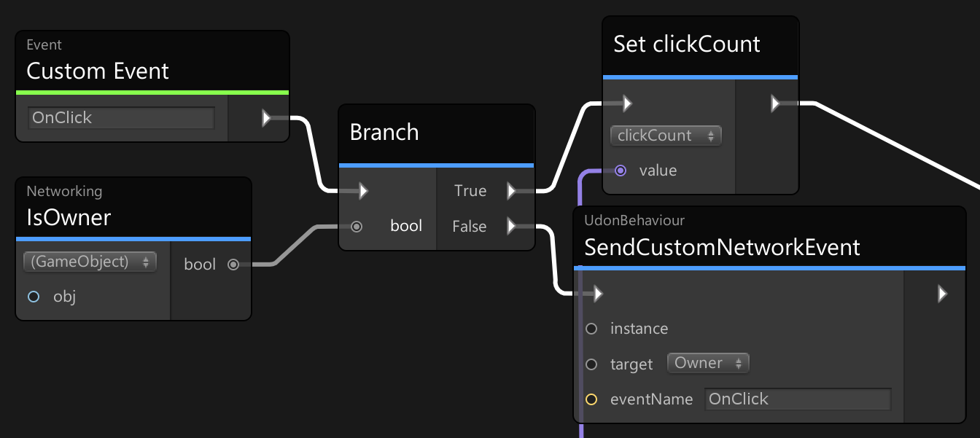Select the SendCustomNetworkEvent node title
Screen dimensions: 980x438
click(723, 248)
